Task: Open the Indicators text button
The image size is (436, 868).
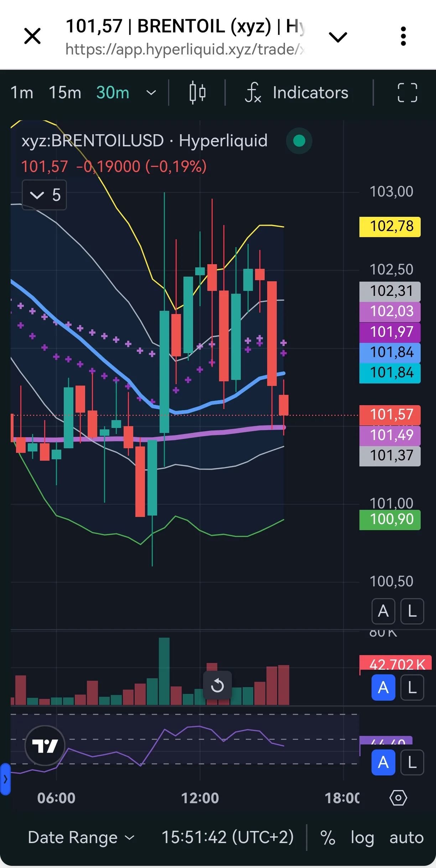Action: click(310, 93)
